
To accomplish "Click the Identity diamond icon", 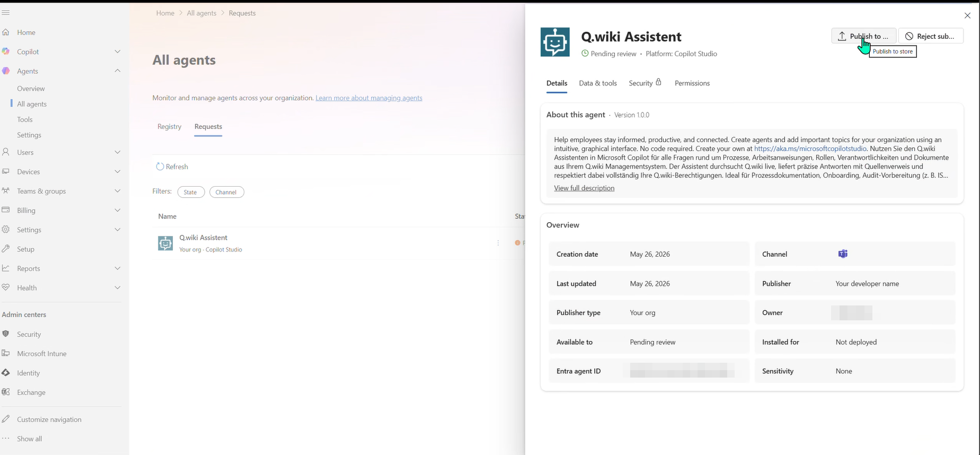I will coord(6,373).
